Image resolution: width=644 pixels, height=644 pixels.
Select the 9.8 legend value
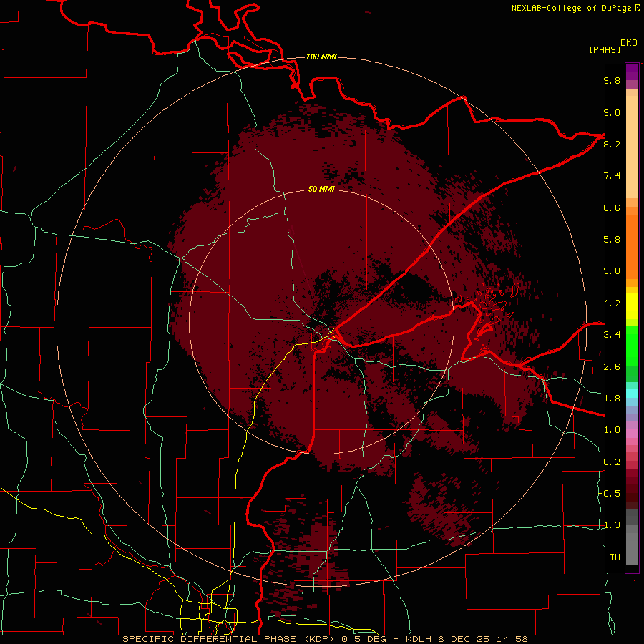[x=612, y=80]
